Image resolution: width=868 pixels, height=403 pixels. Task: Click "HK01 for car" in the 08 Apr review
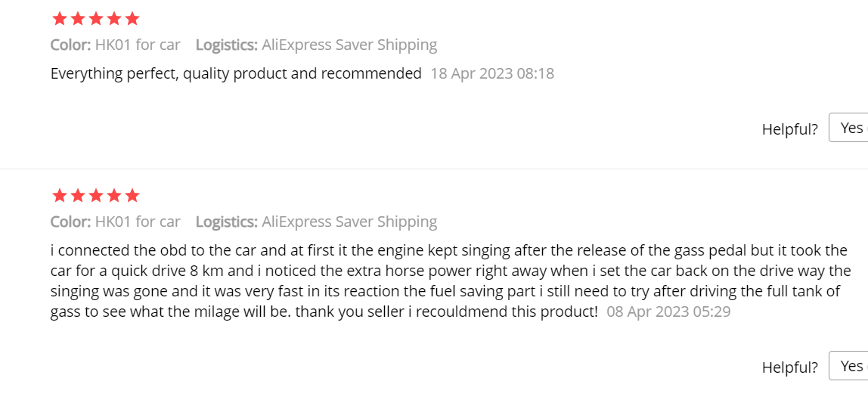[x=138, y=222]
